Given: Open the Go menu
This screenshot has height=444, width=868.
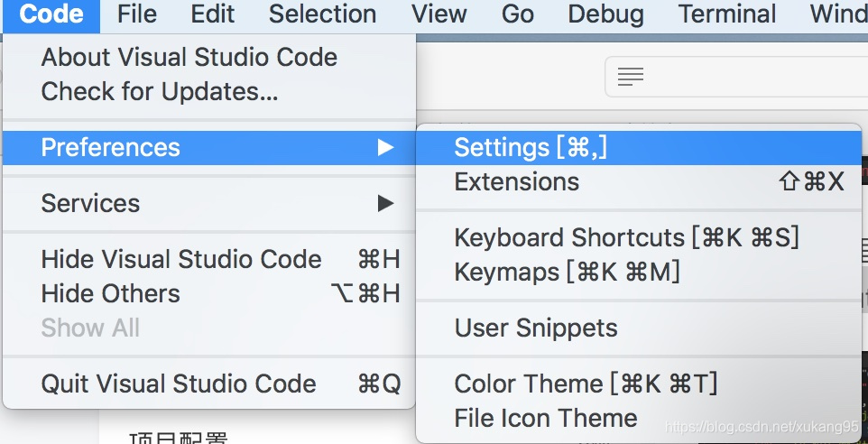Looking at the screenshot, I should (x=518, y=15).
